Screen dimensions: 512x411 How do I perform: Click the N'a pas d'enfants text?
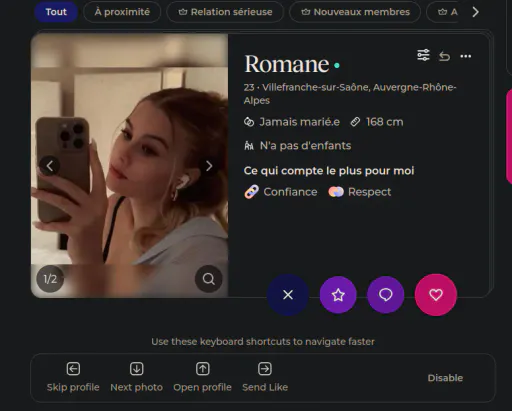pos(305,146)
